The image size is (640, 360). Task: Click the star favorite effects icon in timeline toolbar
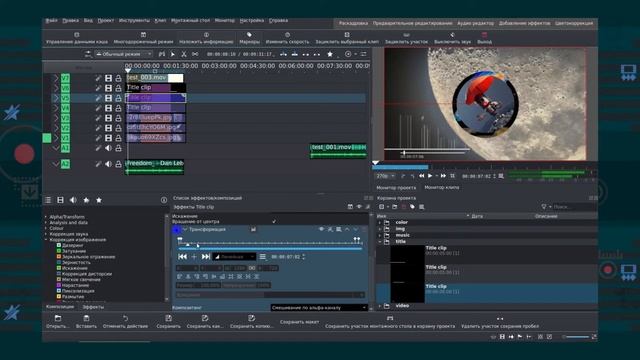point(330,54)
